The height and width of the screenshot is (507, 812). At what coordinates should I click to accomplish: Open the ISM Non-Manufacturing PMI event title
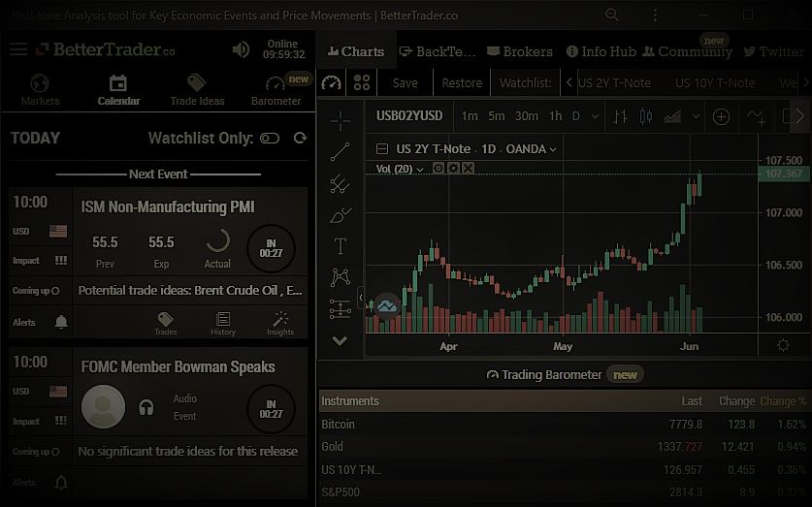click(168, 206)
